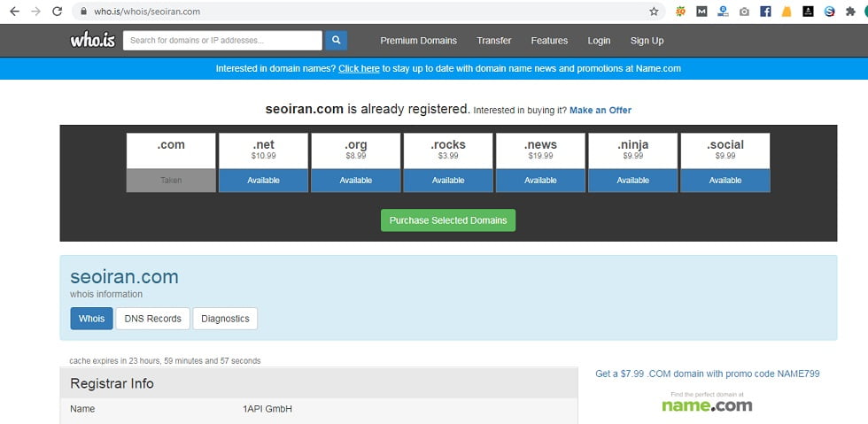
Task: Click the .rocks $3.99 price card
Action: pyautogui.click(x=448, y=150)
